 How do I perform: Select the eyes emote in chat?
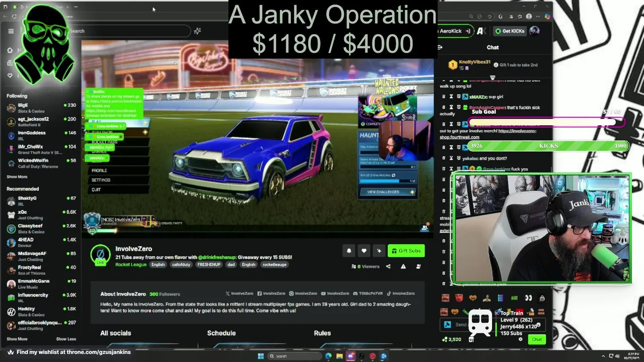pyautogui.click(x=528, y=298)
